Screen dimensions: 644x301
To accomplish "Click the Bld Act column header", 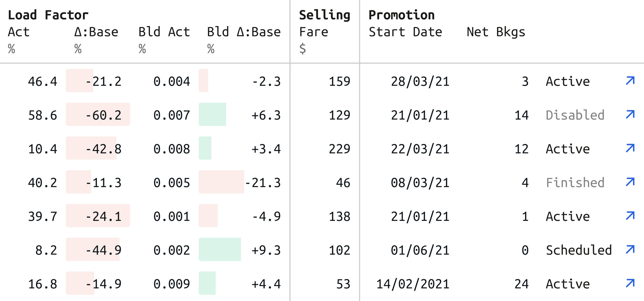I will pyautogui.click(x=164, y=32).
